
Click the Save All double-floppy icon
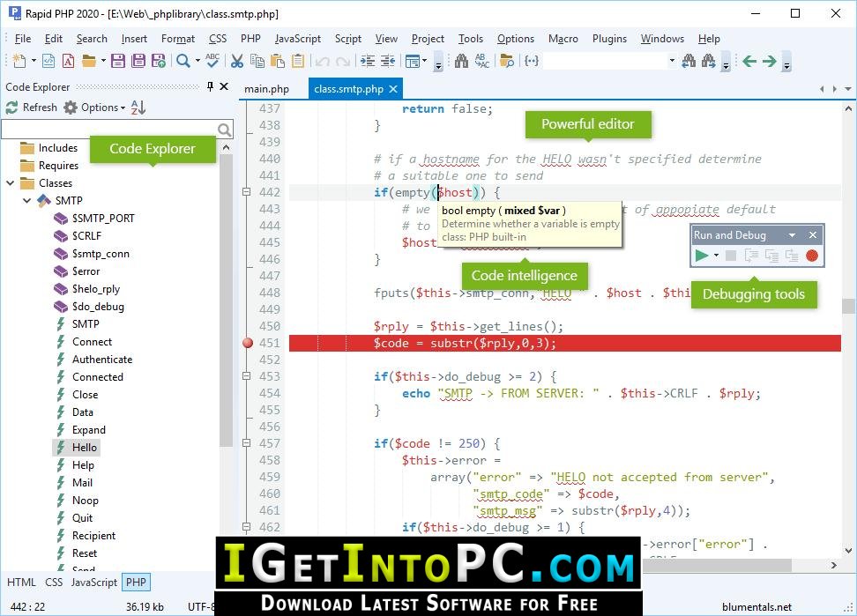[x=138, y=61]
